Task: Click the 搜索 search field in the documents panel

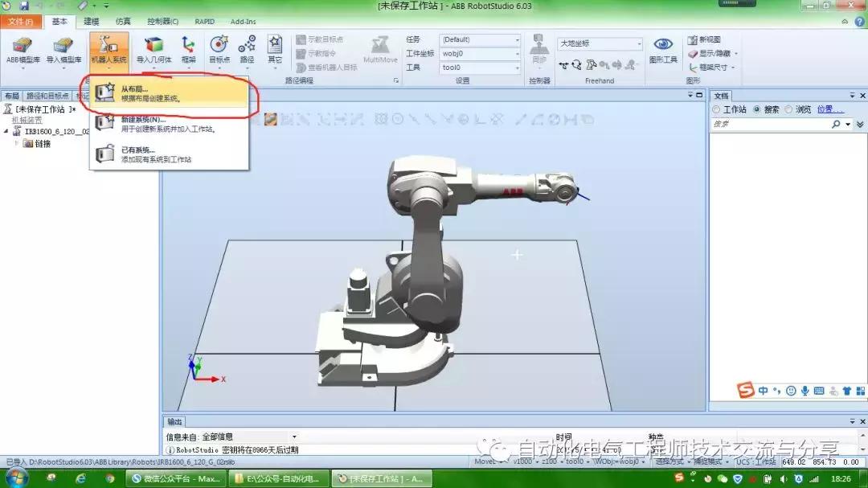Action: pyautogui.click(x=770, y=125)
